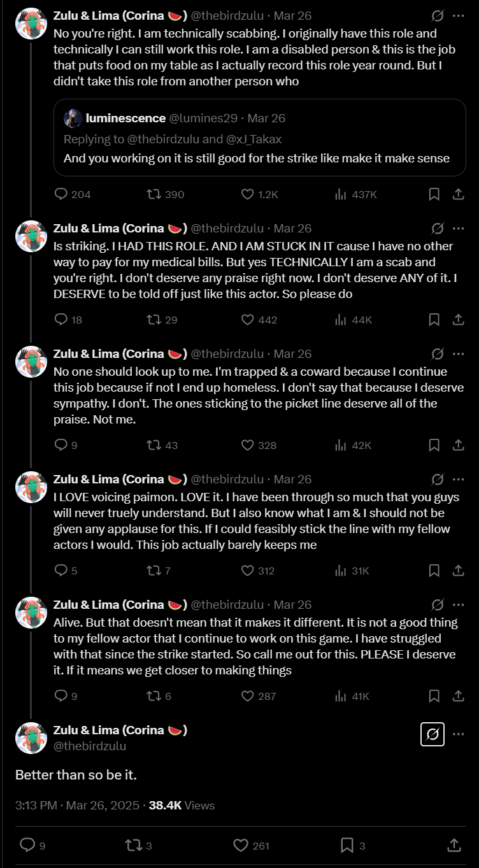Click the Grok icon on the final tweet
479x868 pixels.
tap(433, 734)
